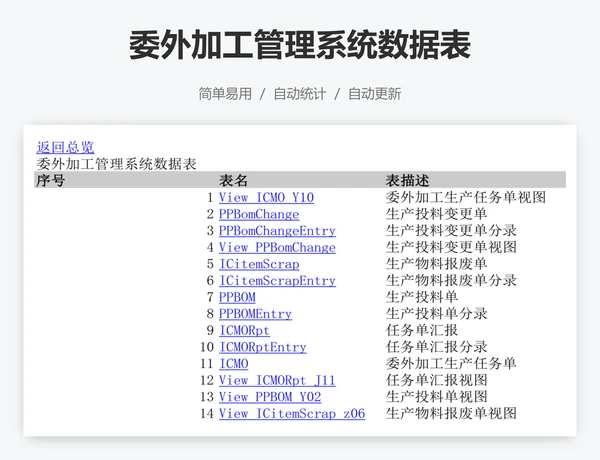The height and width of the screenshot is (460, 600).
Task: Click the ICMO table link
Action: (x=233, y=363)
